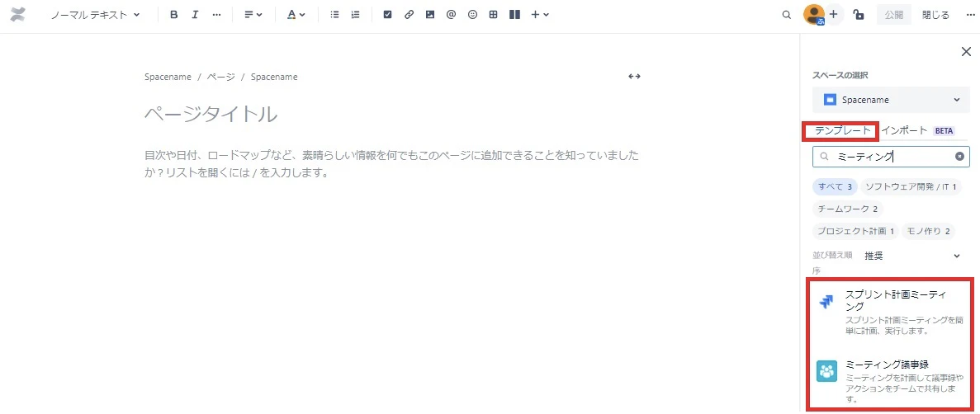The height and width of the screenshot is (414, 980).
Task: Switch to the テンプレート tab
Action: point(842,130)
